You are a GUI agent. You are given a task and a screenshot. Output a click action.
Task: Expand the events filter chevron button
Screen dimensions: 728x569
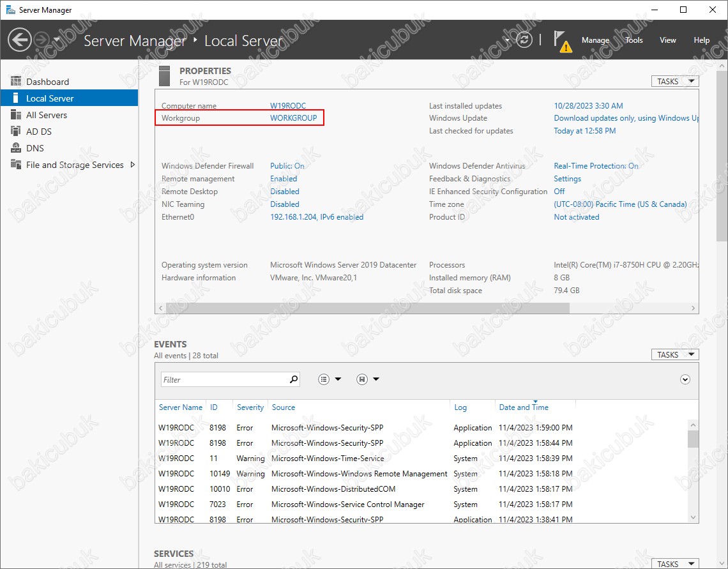[685, 379]
